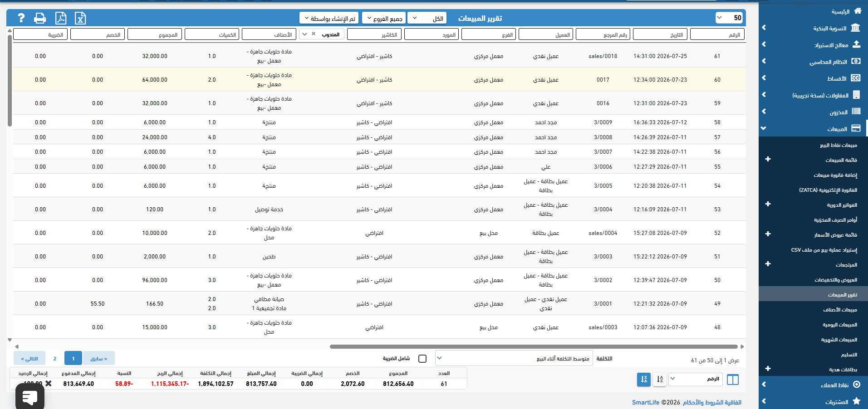Click the bank icon next to التسوية البنكية
Image resolution: width=868 pixels, height=409 pixels.
coord(855,28)
